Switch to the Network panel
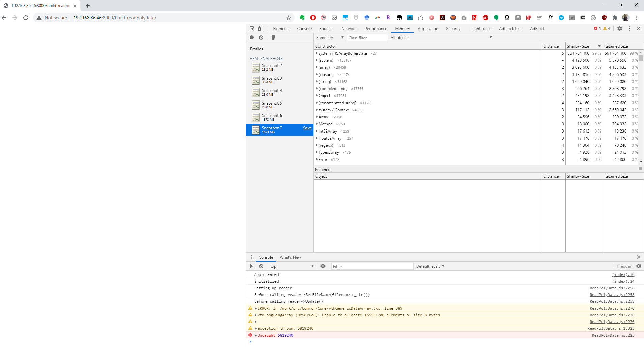This screenshot has width=644, height=347. pos(349,28)
